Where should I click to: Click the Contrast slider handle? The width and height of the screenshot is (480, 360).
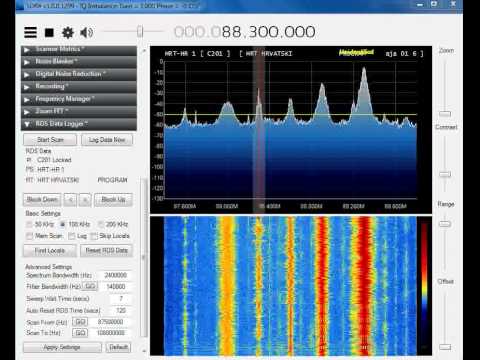click(x=445, y=174)
